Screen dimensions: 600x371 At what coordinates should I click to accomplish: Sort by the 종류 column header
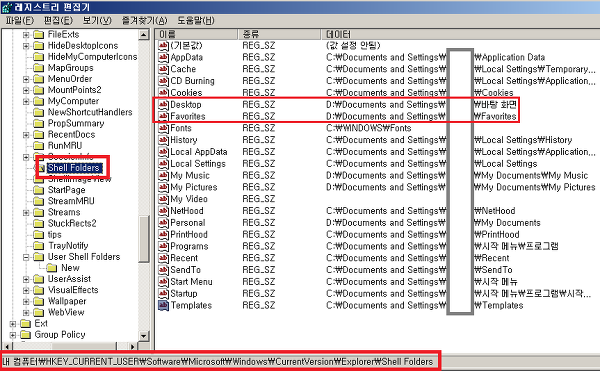click(279, 34)
